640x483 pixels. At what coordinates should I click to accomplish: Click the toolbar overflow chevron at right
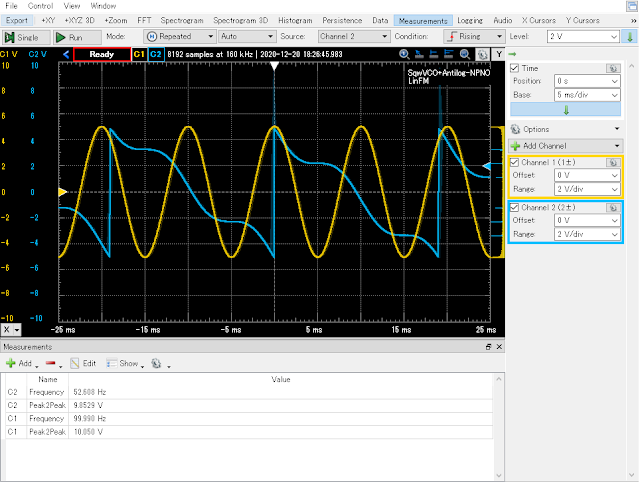[x=633, y=20]
